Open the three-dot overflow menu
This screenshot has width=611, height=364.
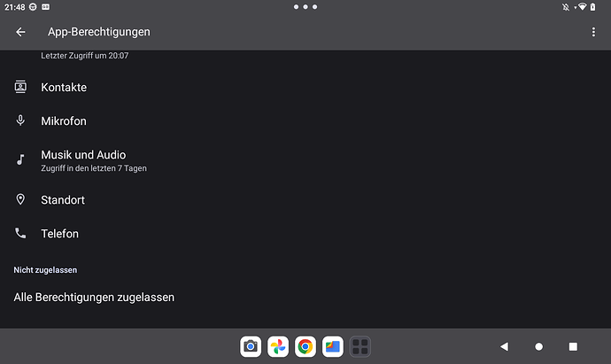593,32
